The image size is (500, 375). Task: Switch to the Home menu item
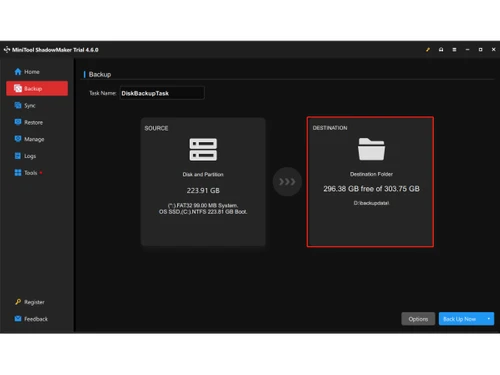coord(32,72)
